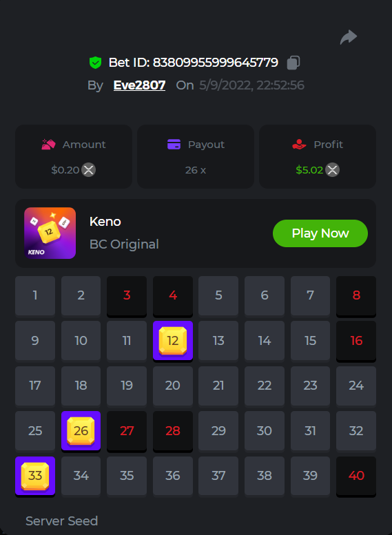Click the red Profit hand icon
The image size is (392, 535).
click(x=300, y=145)
